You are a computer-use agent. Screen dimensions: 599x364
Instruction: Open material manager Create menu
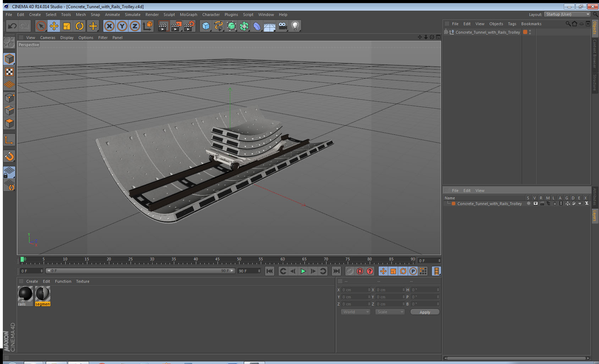[x=32, y=281]
